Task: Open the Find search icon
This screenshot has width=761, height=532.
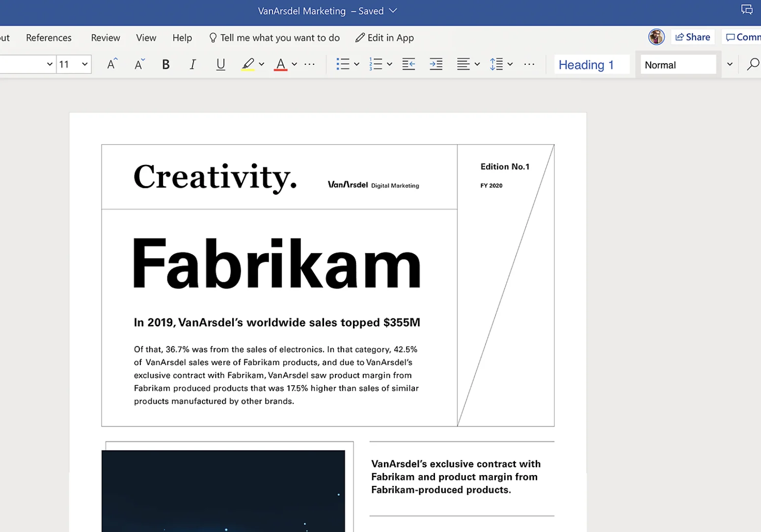Action: click(x=753, y=64)
